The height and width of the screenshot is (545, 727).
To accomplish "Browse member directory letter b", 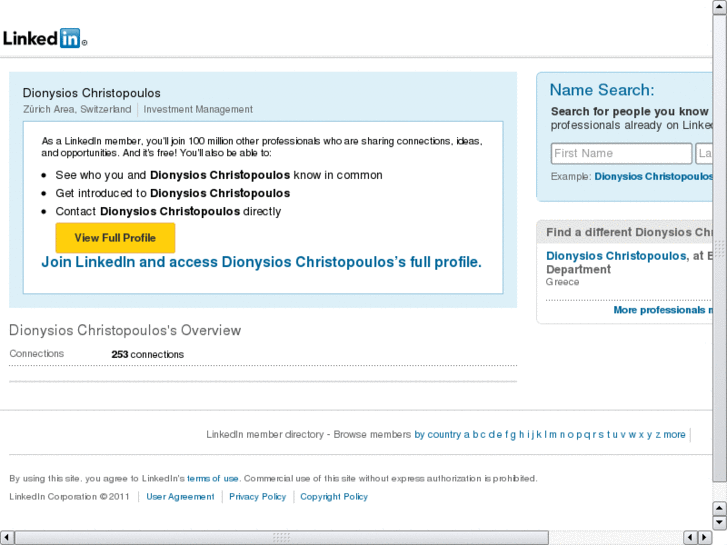I will tap(475, 435).
